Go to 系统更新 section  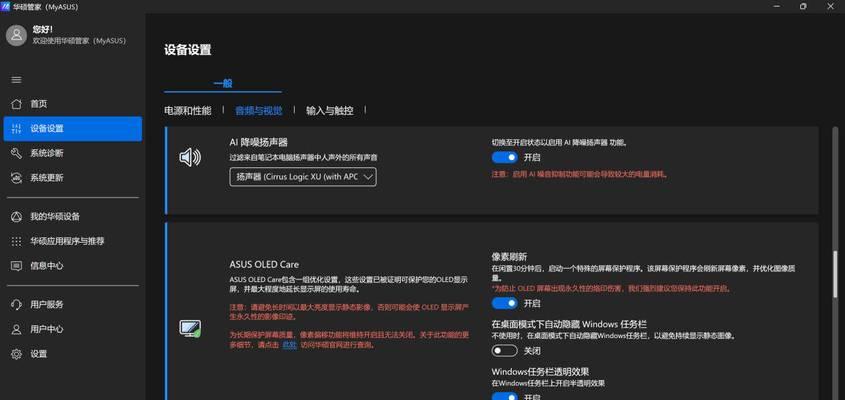[x=73, y=178]
